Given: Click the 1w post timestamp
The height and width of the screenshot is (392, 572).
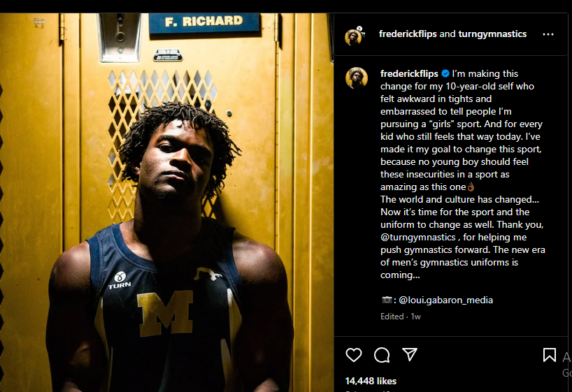Looking at the screenshot, I should [415, 317].
